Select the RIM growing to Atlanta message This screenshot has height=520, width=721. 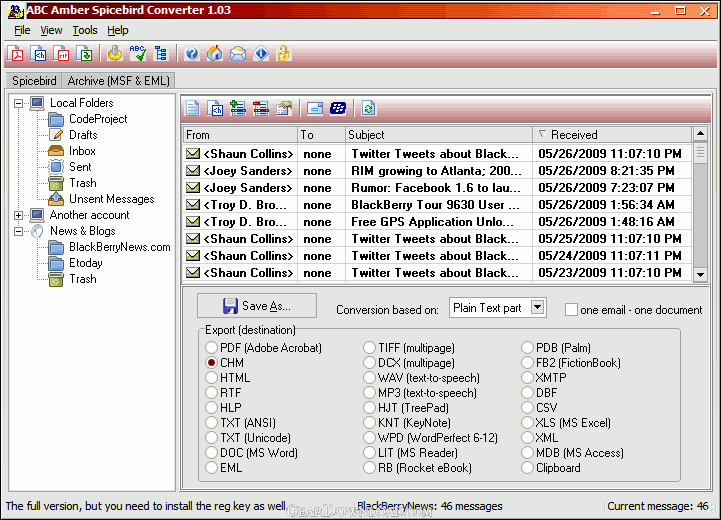pos(437,171)
